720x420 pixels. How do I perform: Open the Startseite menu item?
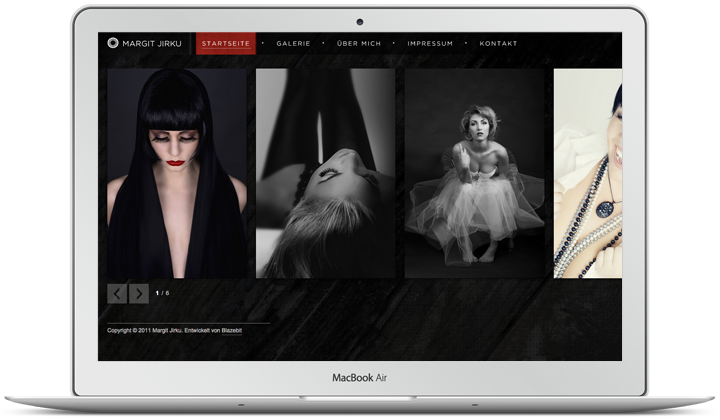[226, 44]
